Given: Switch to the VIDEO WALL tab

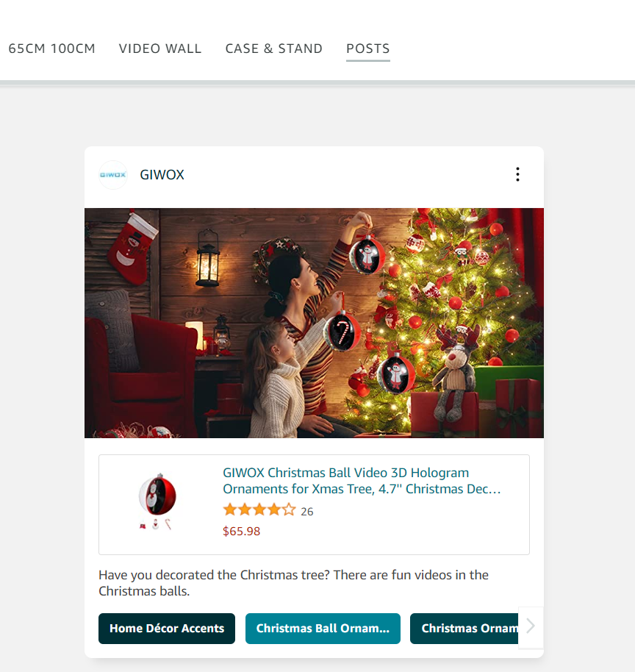Looking at the screenshot, I should coord(160,49).
